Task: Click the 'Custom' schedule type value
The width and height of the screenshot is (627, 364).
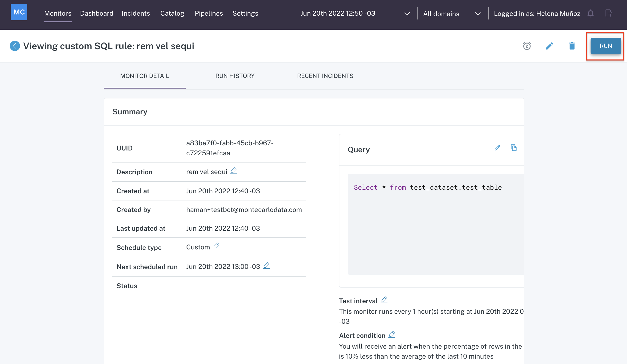Action: click(x=198, y=247)
